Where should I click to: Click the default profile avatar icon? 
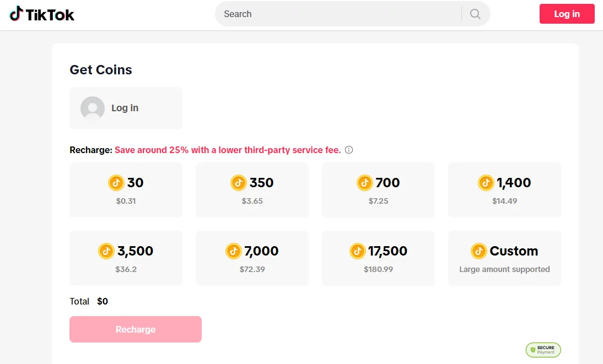click(x=93, y=108)
